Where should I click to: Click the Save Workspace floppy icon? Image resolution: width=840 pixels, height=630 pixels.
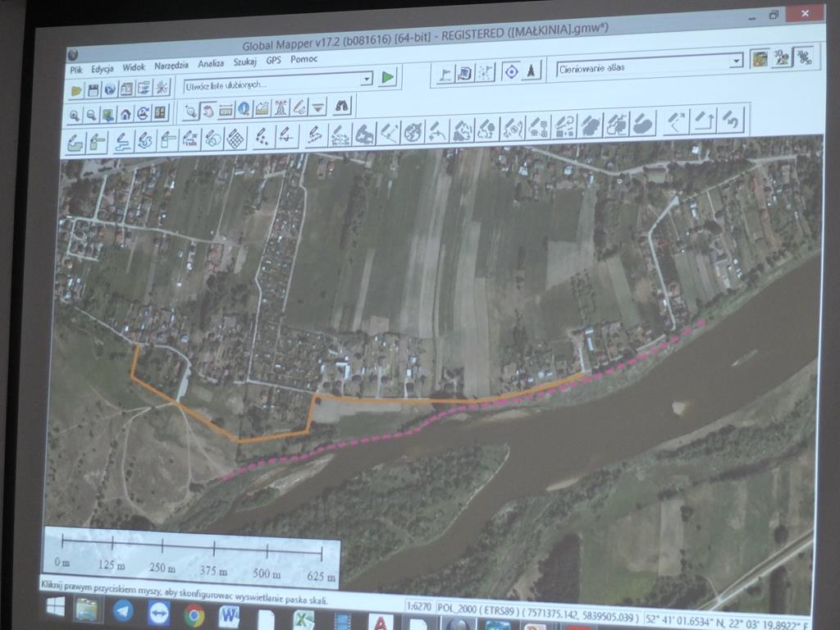click(x=94, y=90)
